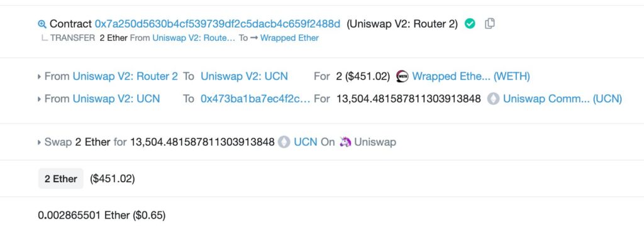Click the magnifier icon beside Contract

42,24
